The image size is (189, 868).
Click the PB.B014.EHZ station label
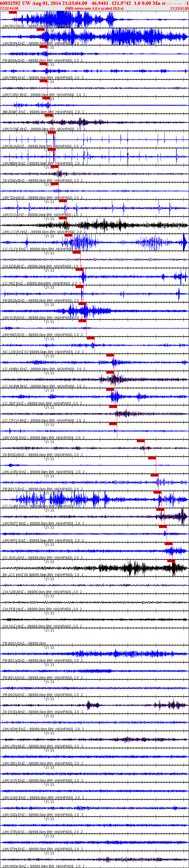pyautogui.click(x=43, y=678)
